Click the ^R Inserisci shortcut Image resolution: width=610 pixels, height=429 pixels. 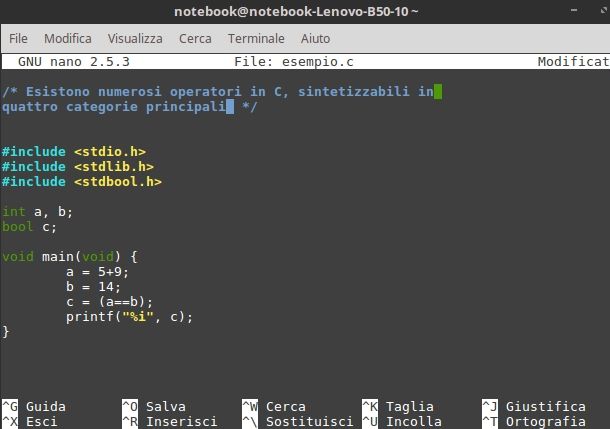pos(170,422)
